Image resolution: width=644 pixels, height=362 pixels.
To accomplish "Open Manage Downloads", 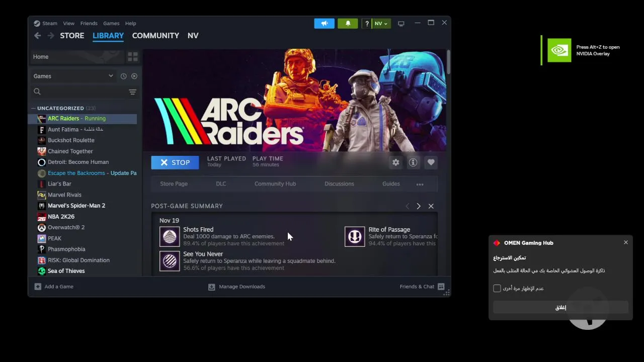I will 236,287.
